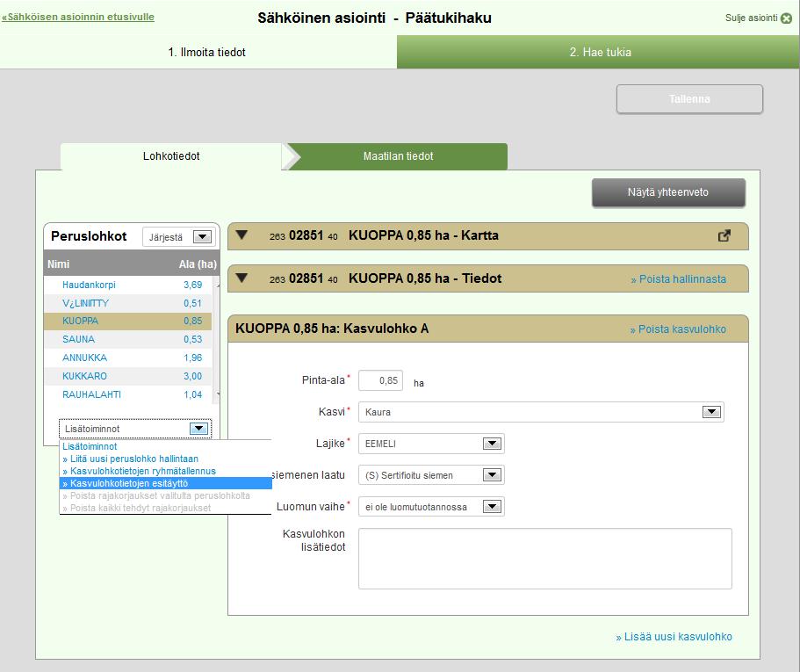Click the 3,00 area value
The image size is (800, 672).
[x=193, y=376]
